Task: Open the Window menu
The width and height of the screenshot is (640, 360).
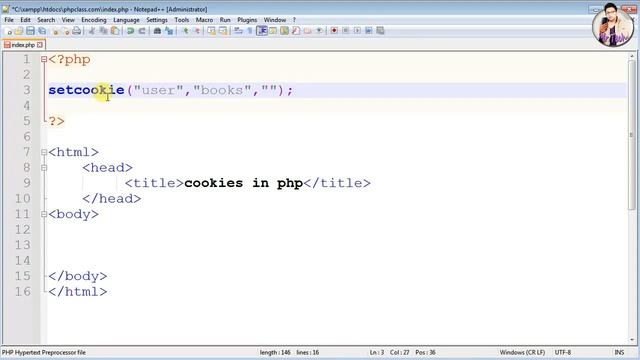Action: (x=275, y=20)
